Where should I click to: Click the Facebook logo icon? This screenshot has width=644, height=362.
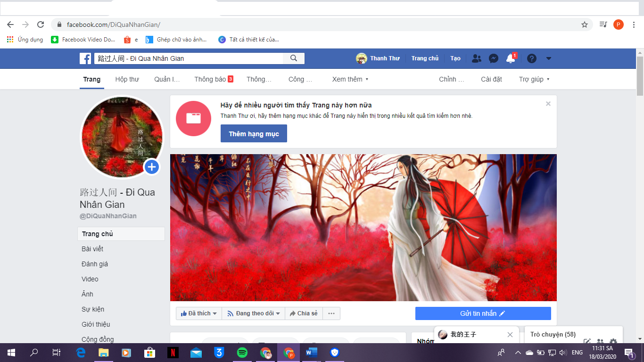85,58
